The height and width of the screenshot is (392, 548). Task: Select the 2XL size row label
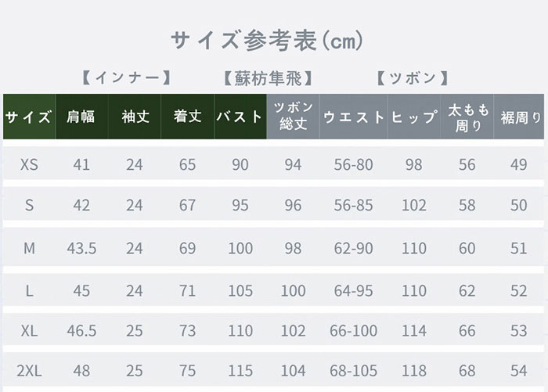click(29, 370)
